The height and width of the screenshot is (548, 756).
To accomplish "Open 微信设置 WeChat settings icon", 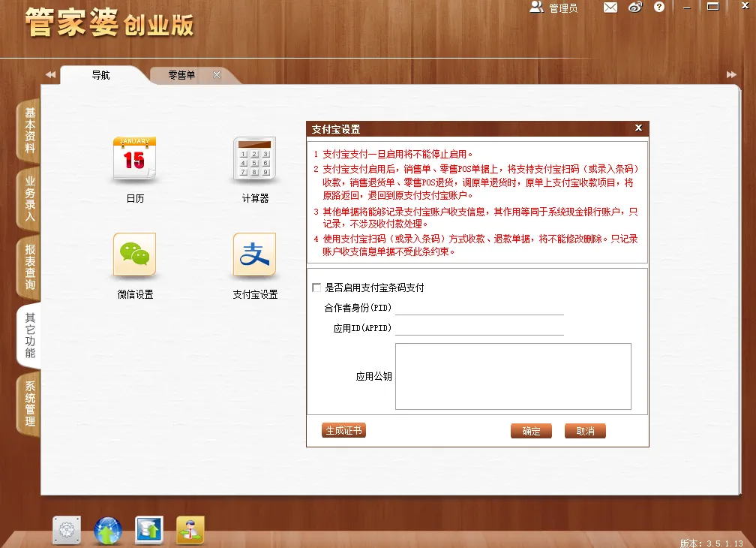I will click(134, 254).
